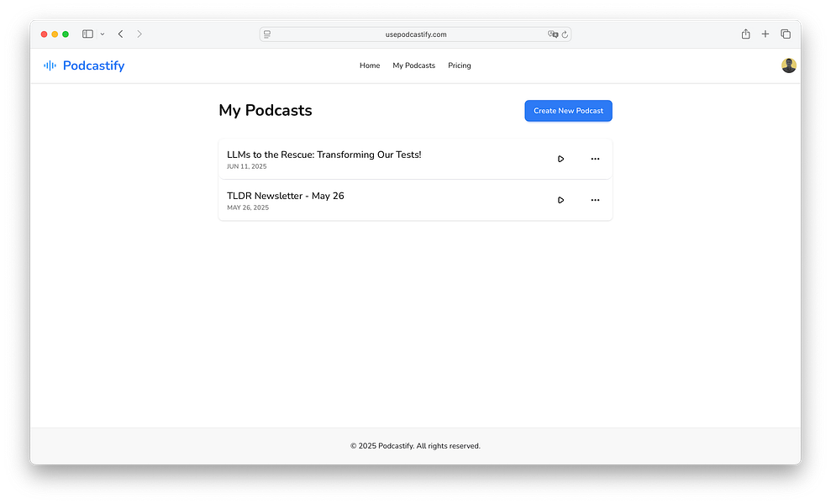Select the Pricing navigation item
This screenshot has width=831, height=504.
(459, 65)
